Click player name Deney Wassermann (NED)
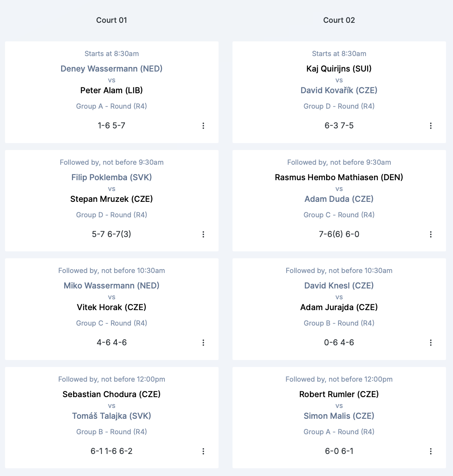Viewport: 453px width, 476px height. (111, 69)
